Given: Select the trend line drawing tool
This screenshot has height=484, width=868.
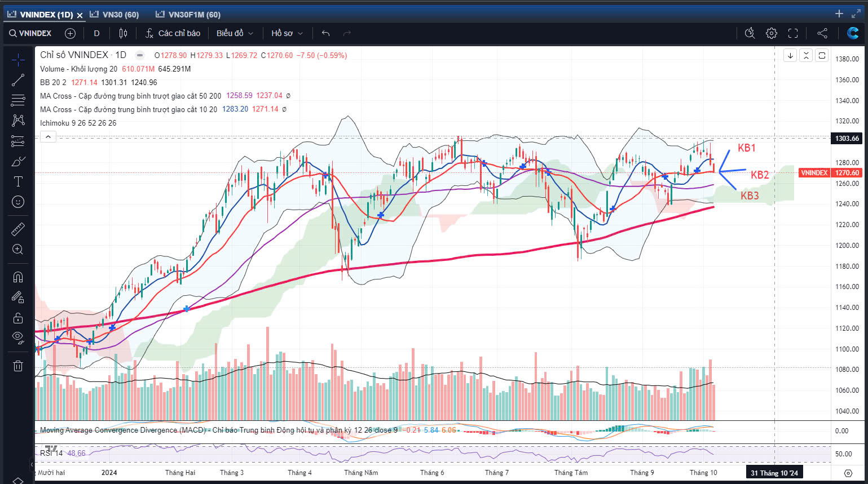Looking at the screenshot, I should [x=18, y=80].
